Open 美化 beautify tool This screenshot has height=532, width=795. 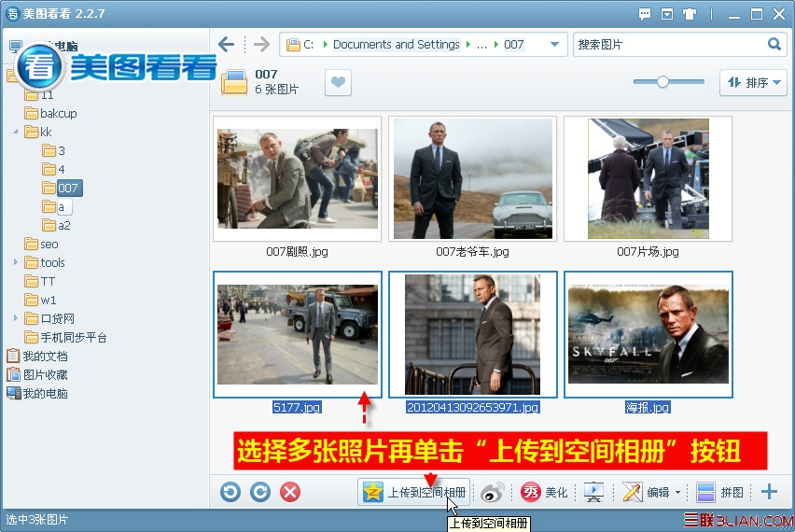[545, 492]
